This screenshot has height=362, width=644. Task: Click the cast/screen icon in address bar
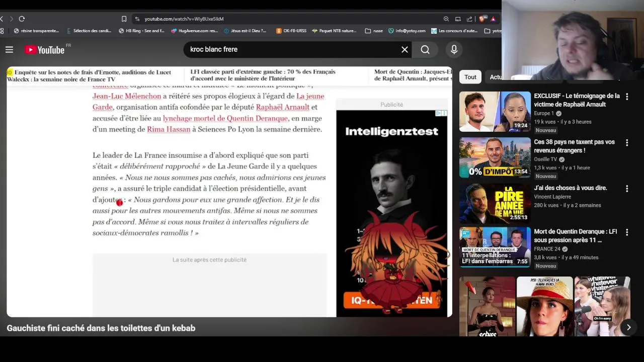[x=458, y=19]
